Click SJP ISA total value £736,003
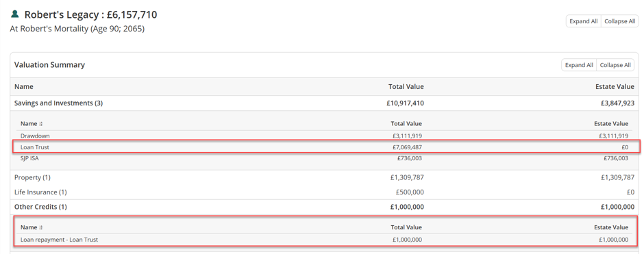644x254 pixels. [x=410, y=158]
